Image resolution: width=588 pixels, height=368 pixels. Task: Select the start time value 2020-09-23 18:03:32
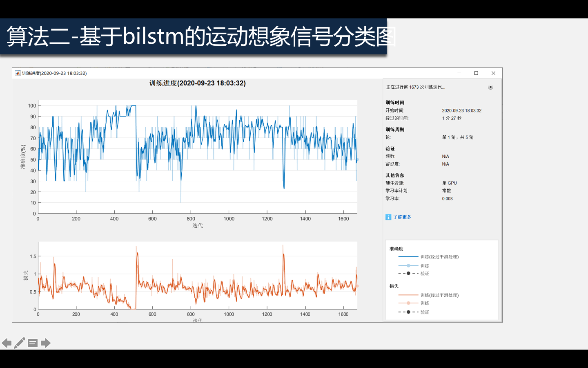pyautogui.click(x=462, y=110)
